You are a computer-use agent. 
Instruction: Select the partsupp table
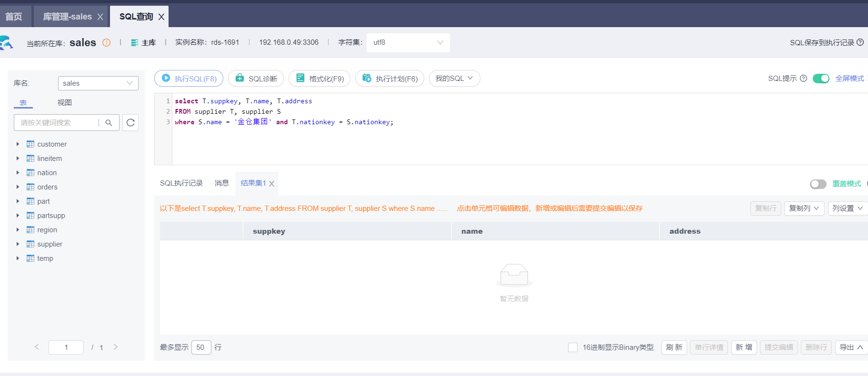coord(51,216)
